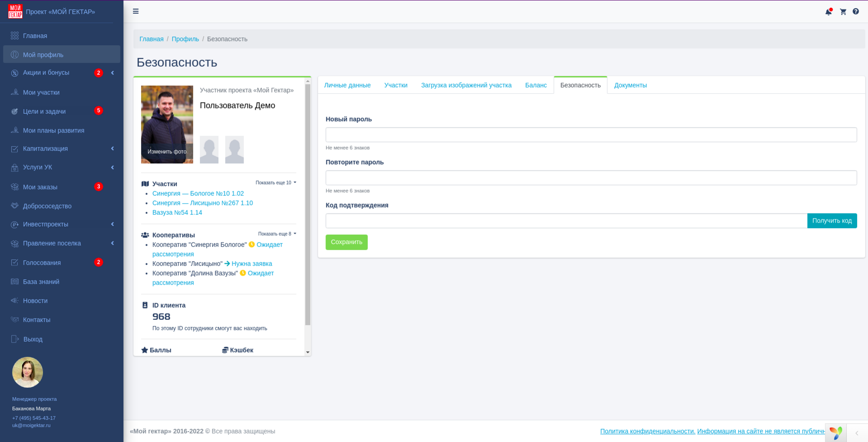The width and height of the screenshot is (868, 442).
Task: Click the profile card scrollbar up arrow
Action: click(308, 81)
